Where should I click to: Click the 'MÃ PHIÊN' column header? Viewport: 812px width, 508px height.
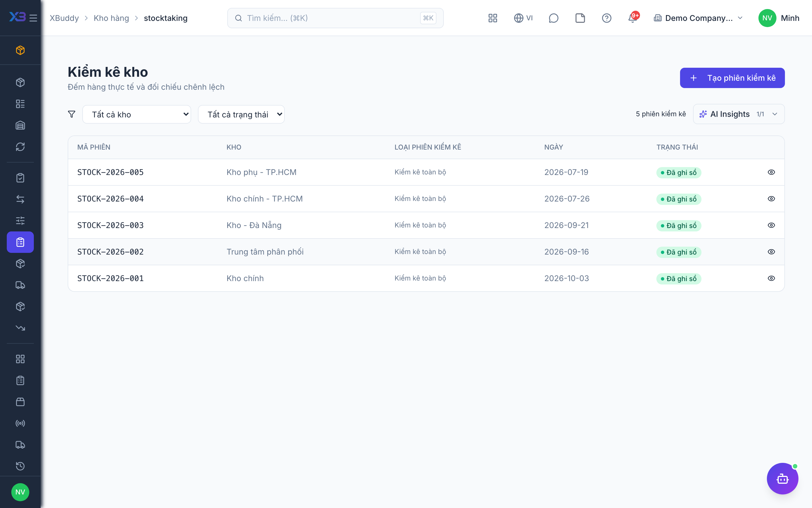point(94,147)
